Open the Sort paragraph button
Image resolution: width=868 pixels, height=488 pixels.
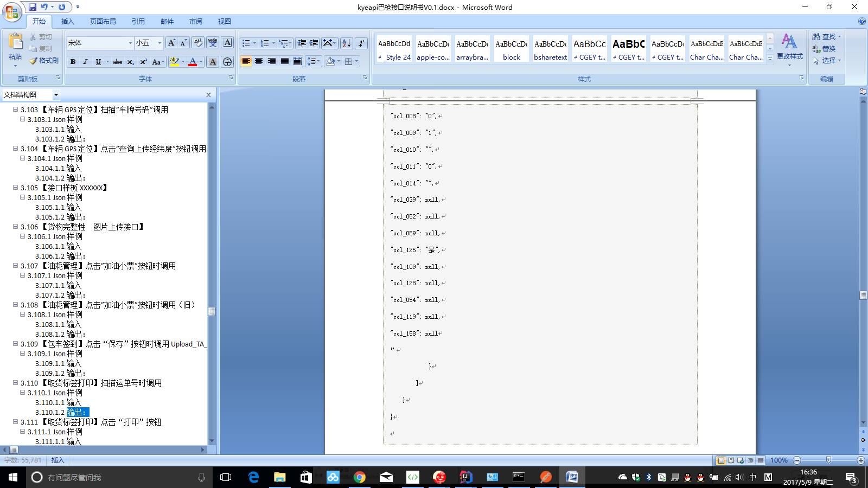pos(347,43)
